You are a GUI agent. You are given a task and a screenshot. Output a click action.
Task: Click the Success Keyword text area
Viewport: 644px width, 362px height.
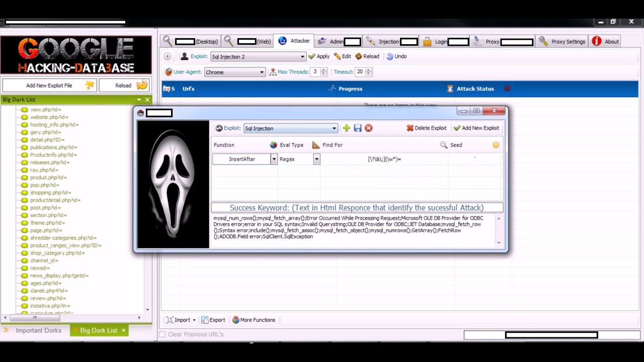tap(353, 230)
